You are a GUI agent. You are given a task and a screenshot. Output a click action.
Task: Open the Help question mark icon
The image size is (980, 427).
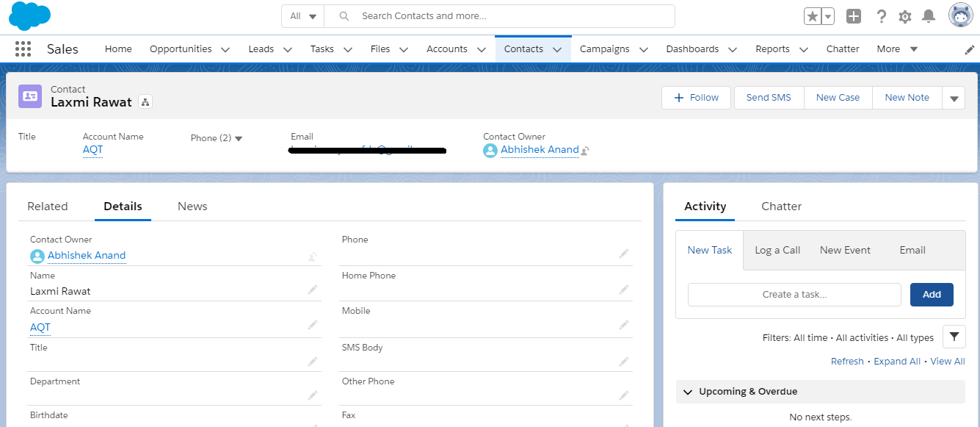tap(882, 16)
